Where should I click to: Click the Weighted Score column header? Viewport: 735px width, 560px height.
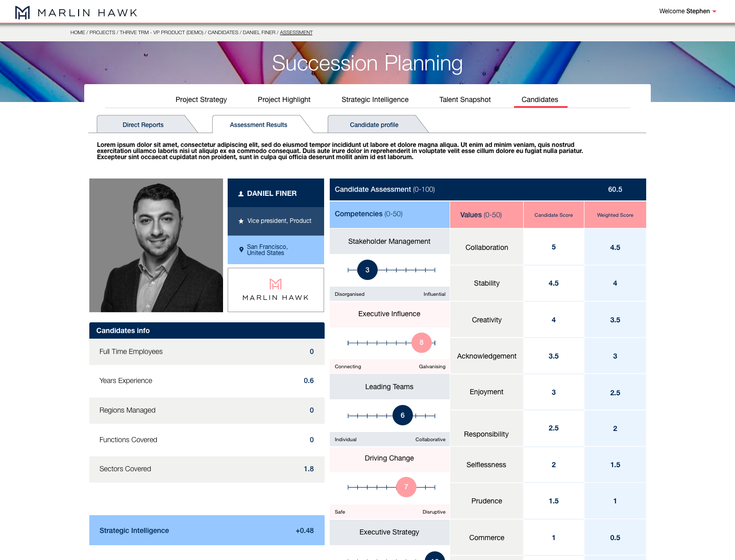616,215
